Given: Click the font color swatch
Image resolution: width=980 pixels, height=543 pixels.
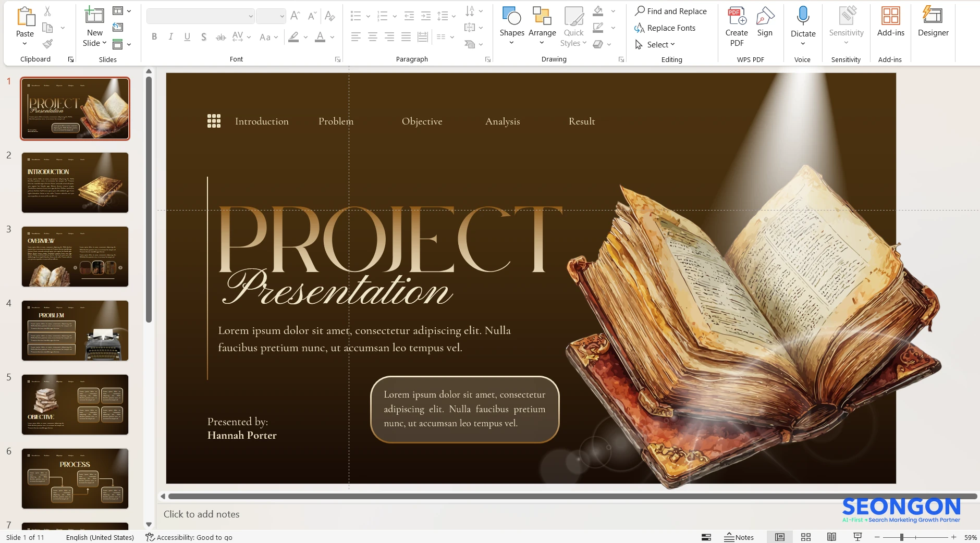Looking at the screenshot, I should coord(320,37).
